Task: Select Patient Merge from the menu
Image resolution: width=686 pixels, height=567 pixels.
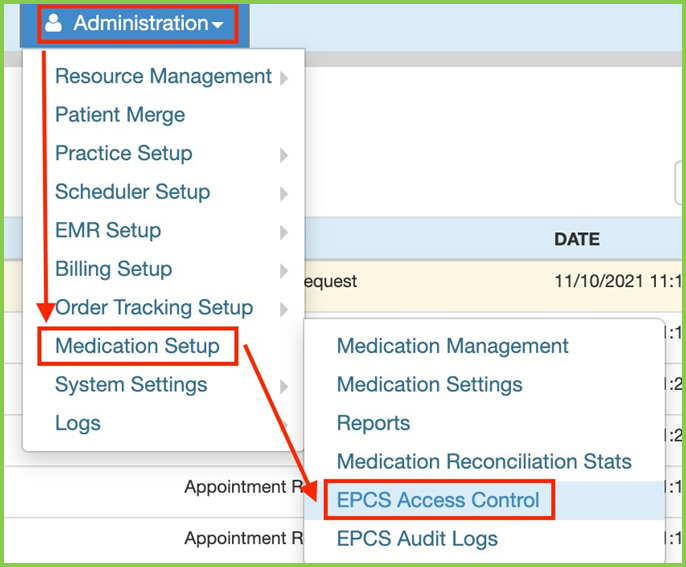Action: click(120, 115)
